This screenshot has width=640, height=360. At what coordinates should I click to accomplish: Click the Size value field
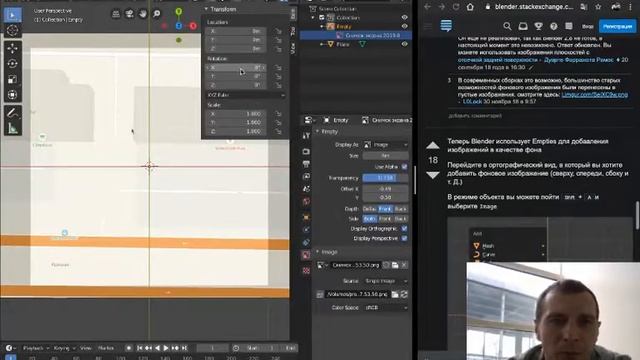pos(385,156)
